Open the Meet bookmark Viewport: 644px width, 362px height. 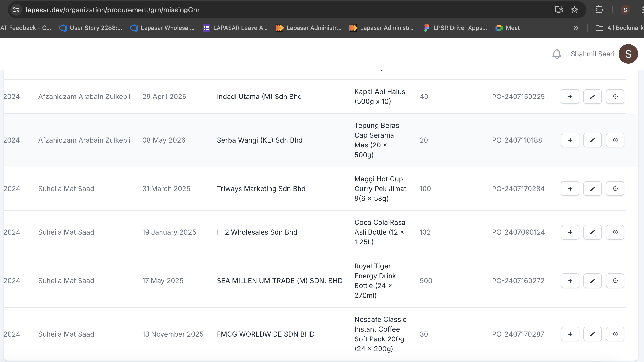[508, 28]
